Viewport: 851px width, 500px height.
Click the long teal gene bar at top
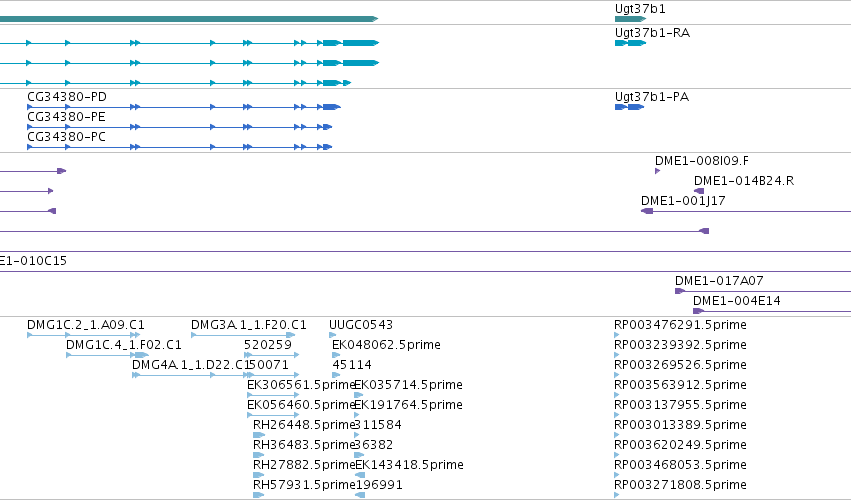189,19
